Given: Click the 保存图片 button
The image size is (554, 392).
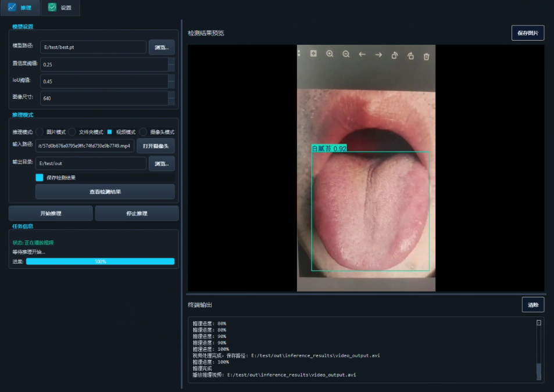Looking at the screenshot, I should pos(528,33).
